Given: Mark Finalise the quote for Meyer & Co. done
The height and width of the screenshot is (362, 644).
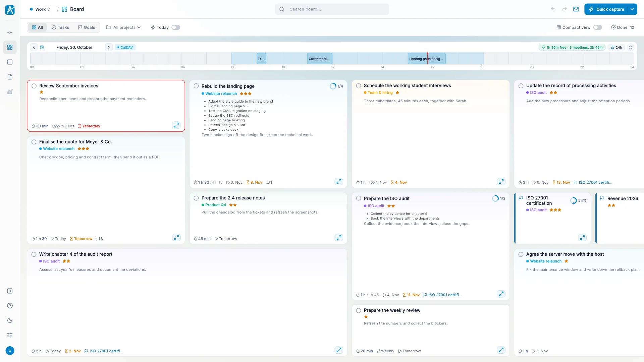Looking at the screenshot, I should tap(34, 142).
